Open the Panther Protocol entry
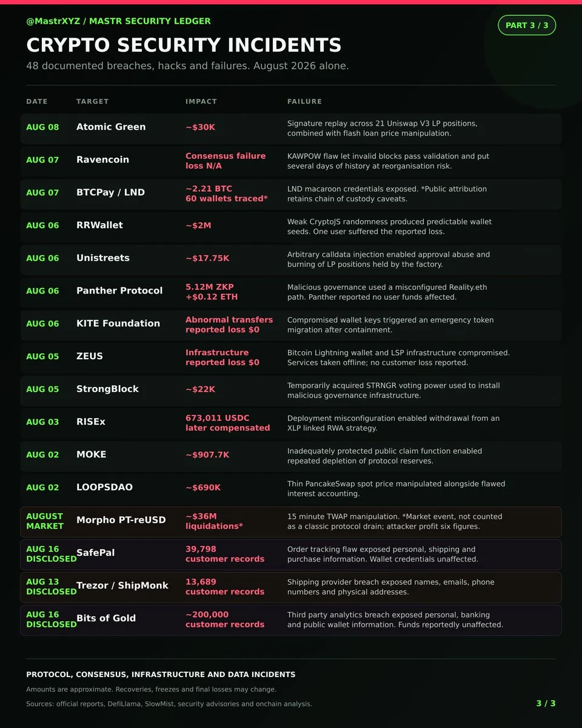 coord(291,292)
